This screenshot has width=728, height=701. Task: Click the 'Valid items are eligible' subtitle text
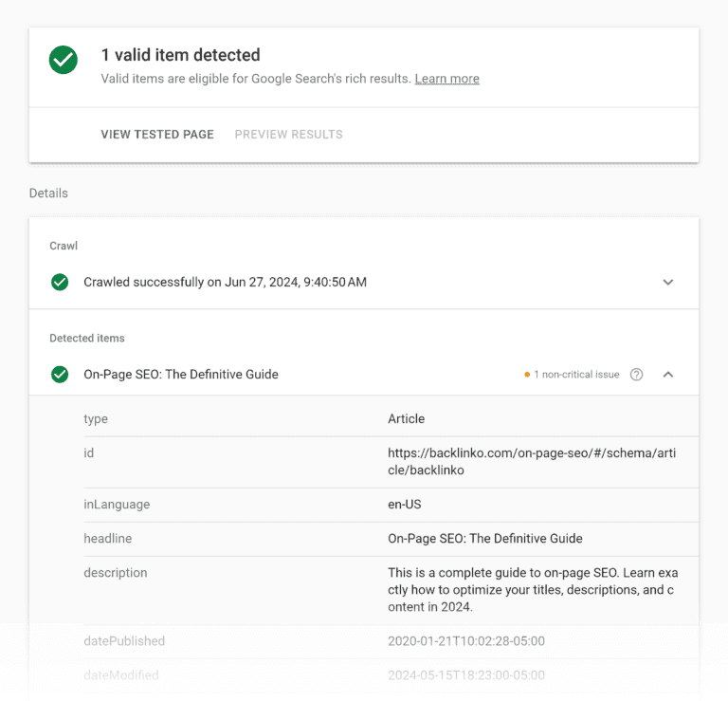(256, 79)
